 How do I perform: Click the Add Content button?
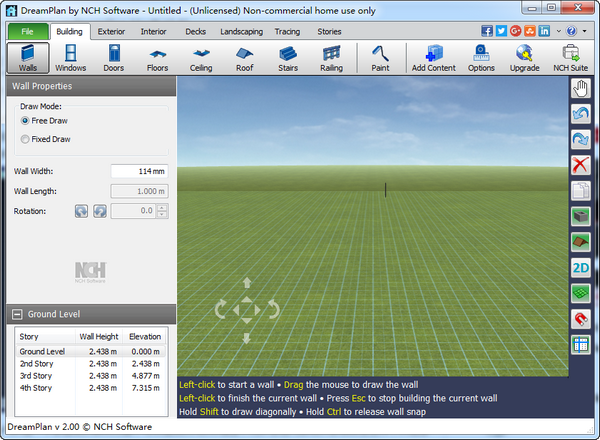(x=434, y=58)
